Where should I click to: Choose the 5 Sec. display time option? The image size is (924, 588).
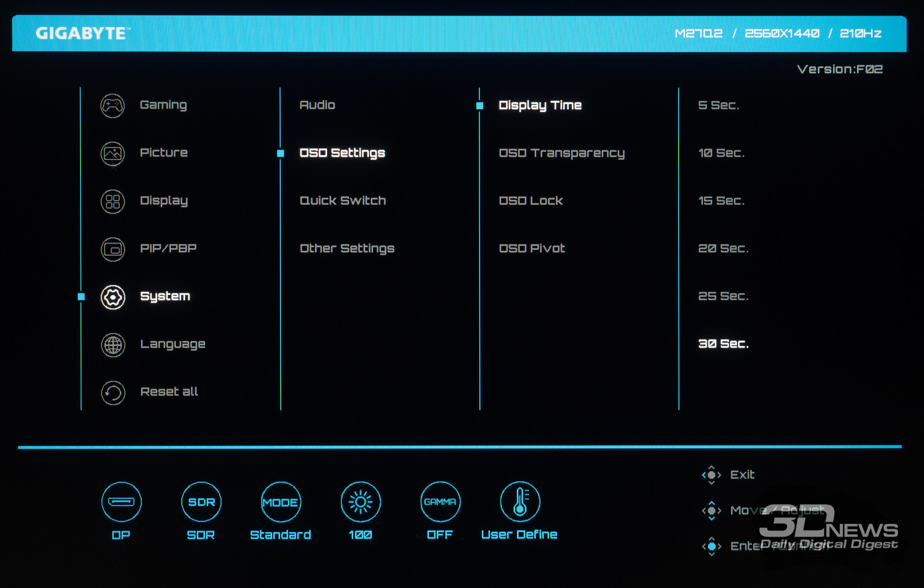(x=718, y=105)
